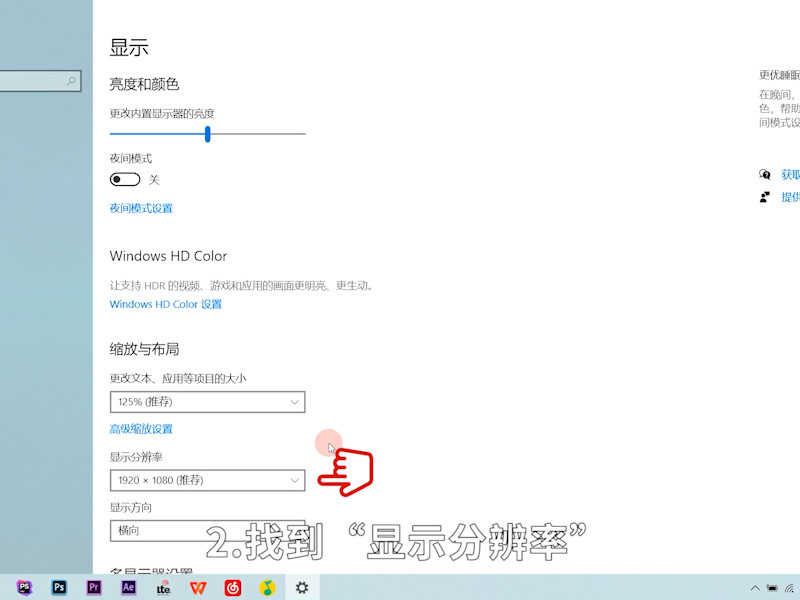
Task: Open the 显示方向 orientation dropdown
Action: [x=207, y=531]
